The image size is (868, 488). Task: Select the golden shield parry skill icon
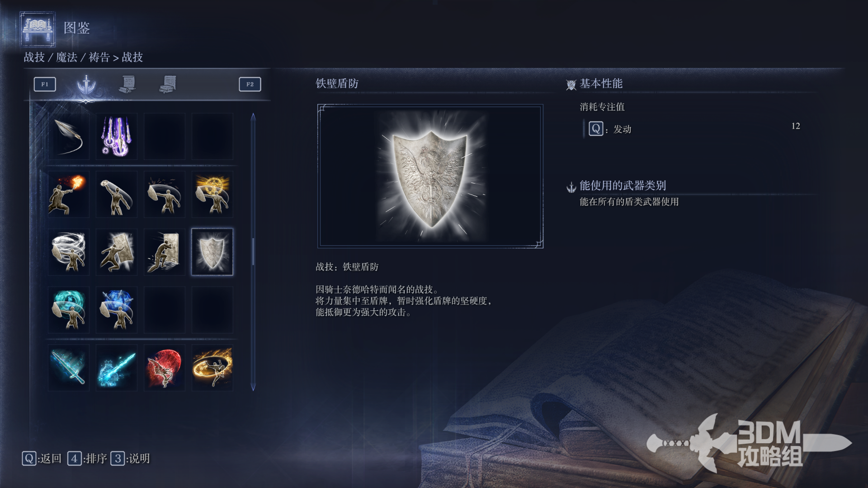pyautogui.click(x=212, y=194)
